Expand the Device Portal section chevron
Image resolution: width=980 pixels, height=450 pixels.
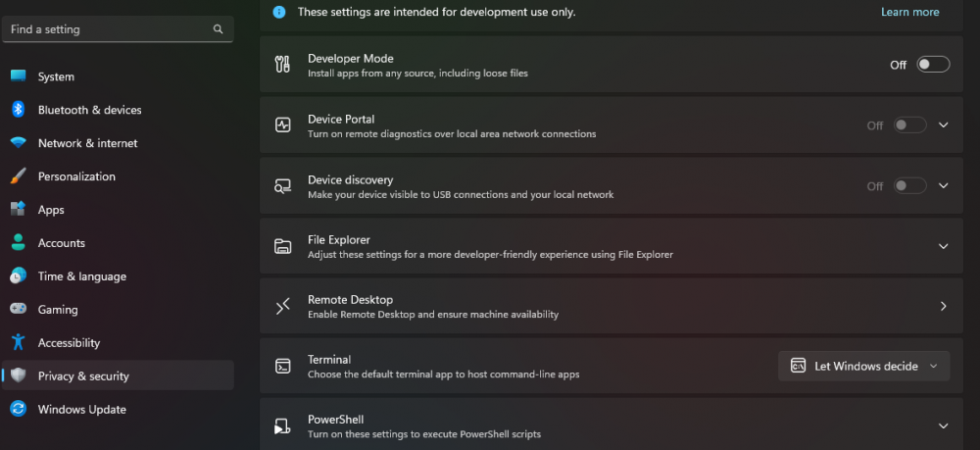click(x=943, y=125)
